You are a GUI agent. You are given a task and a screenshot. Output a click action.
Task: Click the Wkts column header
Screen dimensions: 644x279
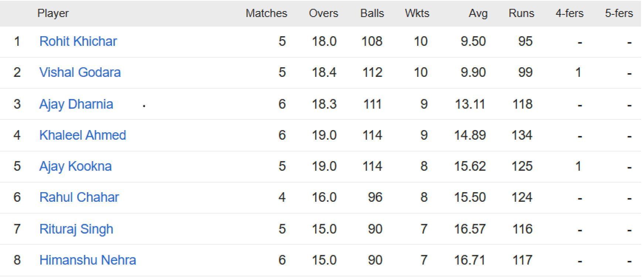[417, 13]
